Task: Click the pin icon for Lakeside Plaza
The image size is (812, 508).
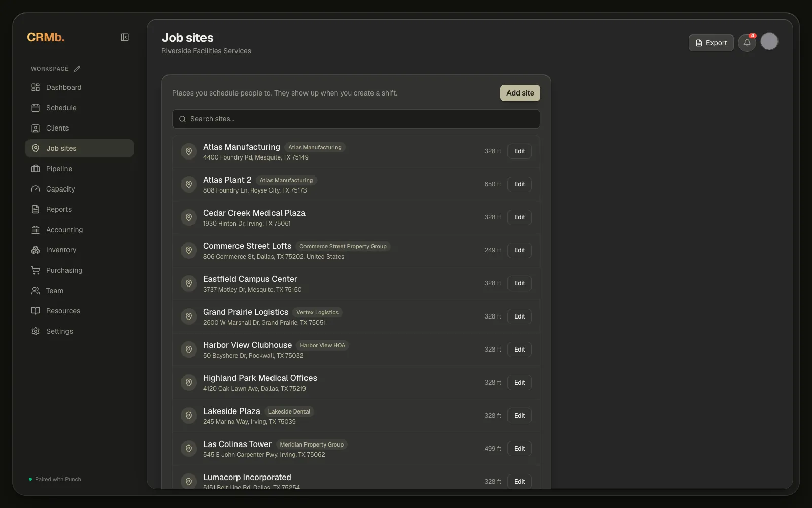Action: 189,416
